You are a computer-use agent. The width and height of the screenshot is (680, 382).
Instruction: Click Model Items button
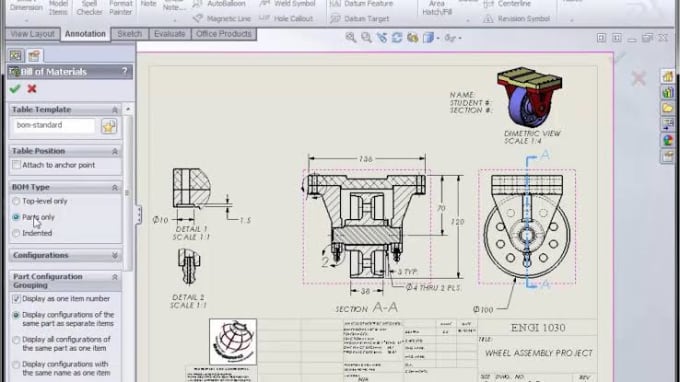pos(58,7)
